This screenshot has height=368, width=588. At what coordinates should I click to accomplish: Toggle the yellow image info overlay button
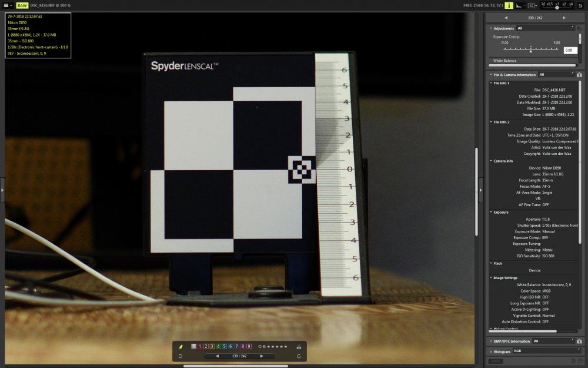[509, 5]
